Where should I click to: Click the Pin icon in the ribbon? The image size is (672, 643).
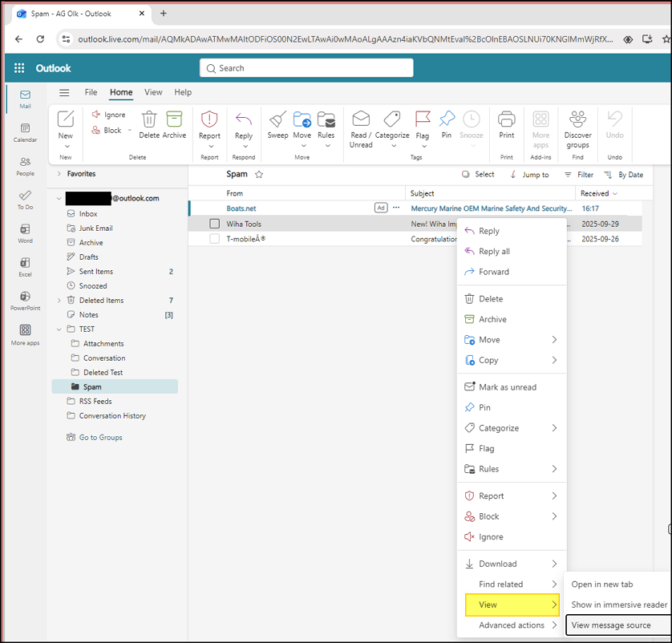tap(447, 119)
